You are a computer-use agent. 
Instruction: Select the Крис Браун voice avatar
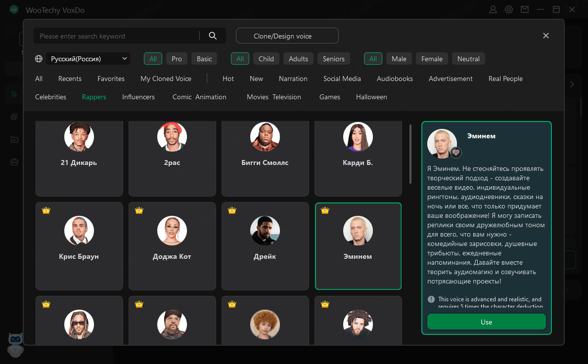(x=79, y=231)
